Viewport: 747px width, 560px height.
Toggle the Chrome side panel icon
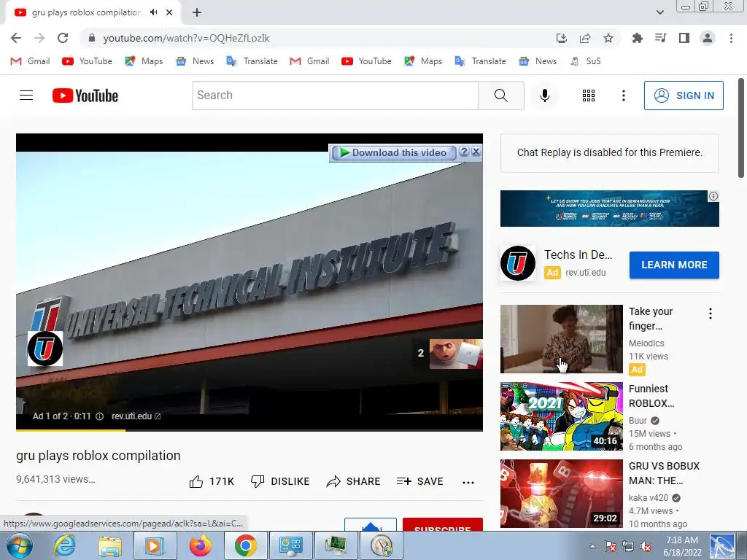pyautogui.click(x=684, y=38)
